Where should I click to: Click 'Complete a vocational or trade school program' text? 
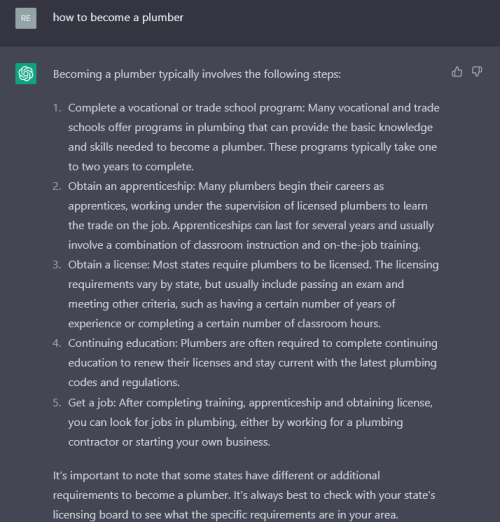tap(186, 108)
